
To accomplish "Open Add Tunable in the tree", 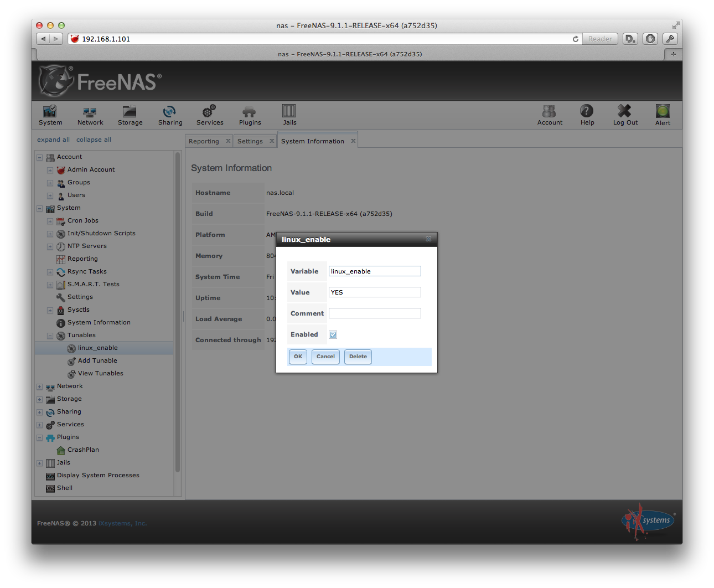I will 97,360.
